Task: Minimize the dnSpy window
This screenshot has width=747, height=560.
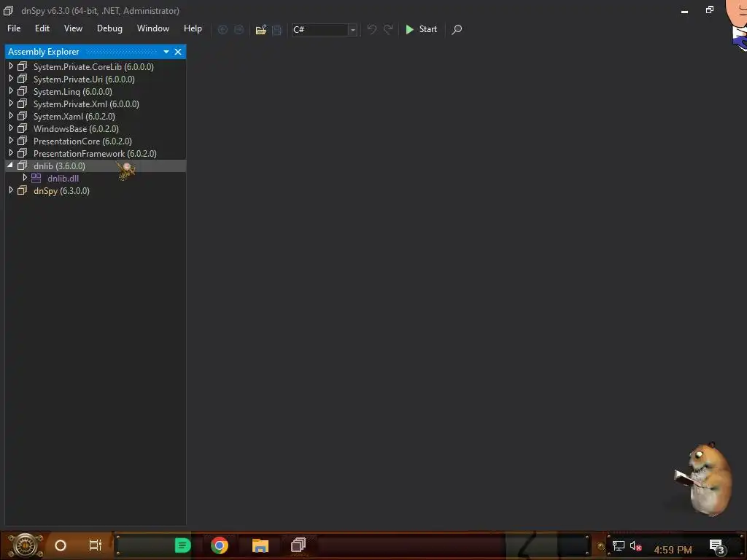Action: [684, 11]
